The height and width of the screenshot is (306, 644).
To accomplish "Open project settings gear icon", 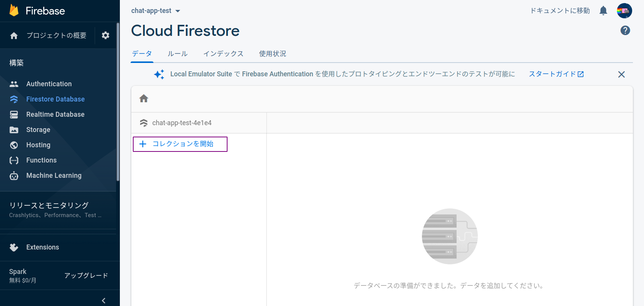I will coord(106,35).
